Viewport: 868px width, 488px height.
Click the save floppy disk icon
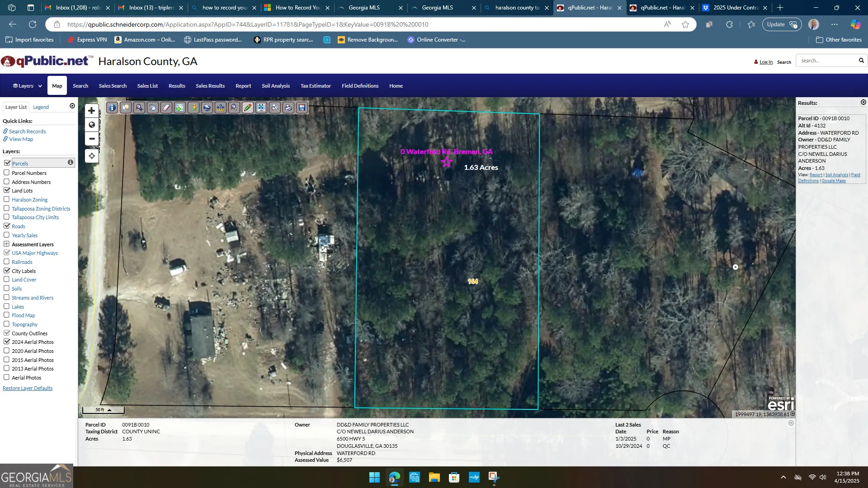302,108
